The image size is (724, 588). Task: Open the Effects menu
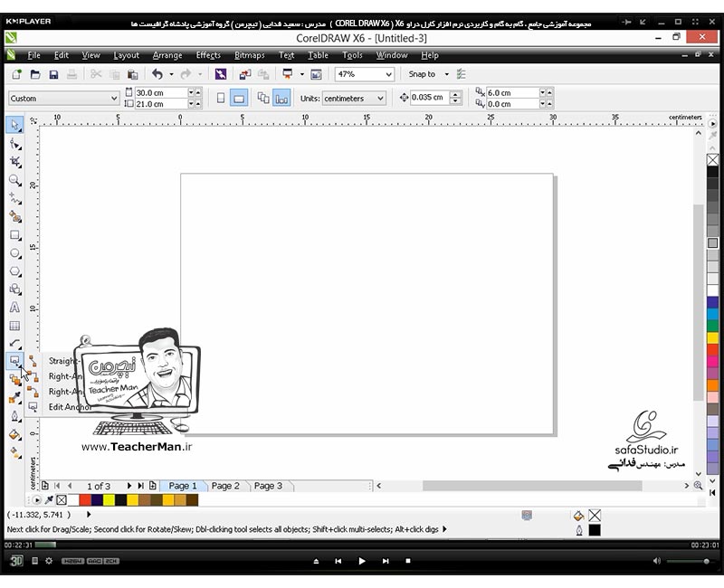tap(208, 55)
